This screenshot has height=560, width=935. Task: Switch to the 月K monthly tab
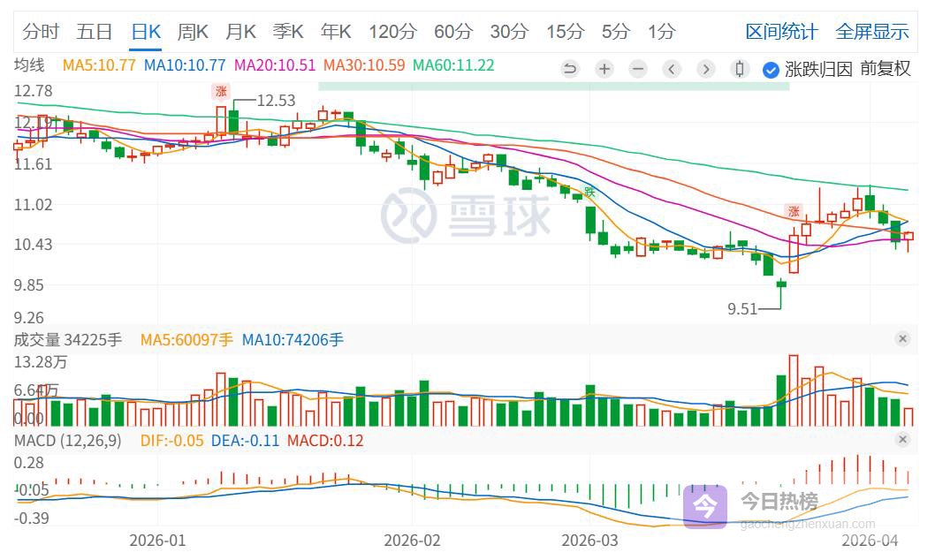point(240,32)
